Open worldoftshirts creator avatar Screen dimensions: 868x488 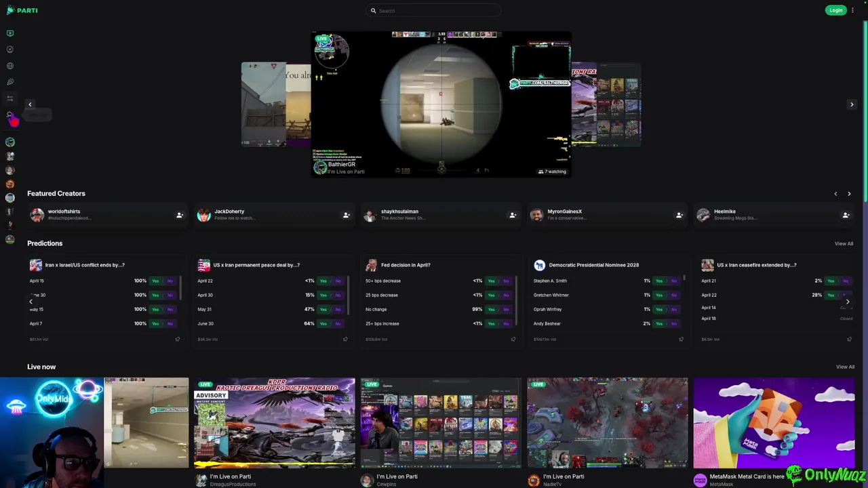click(37, 215)
